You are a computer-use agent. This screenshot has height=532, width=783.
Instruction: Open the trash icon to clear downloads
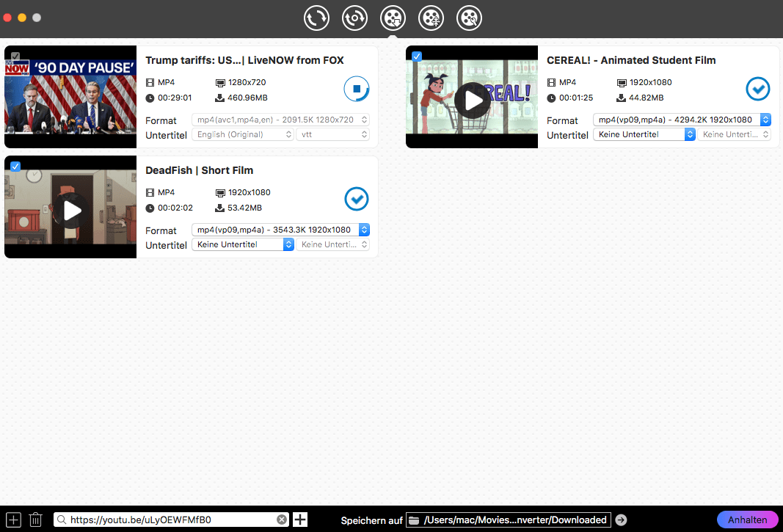coord(35,519)
